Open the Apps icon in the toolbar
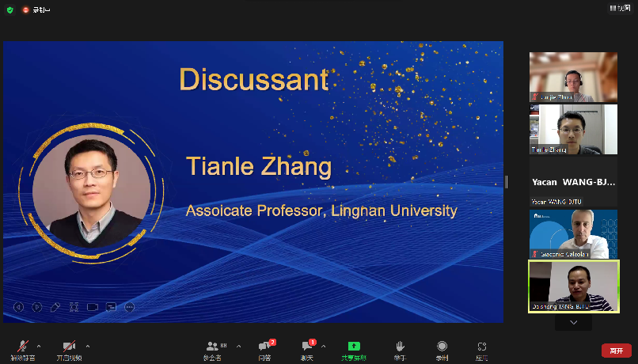This screenshot has width=638, height=364. click(482, 351)
